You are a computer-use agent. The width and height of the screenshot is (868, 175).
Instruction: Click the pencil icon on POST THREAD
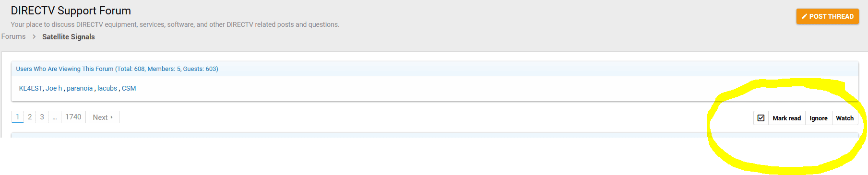pos(805,16)
